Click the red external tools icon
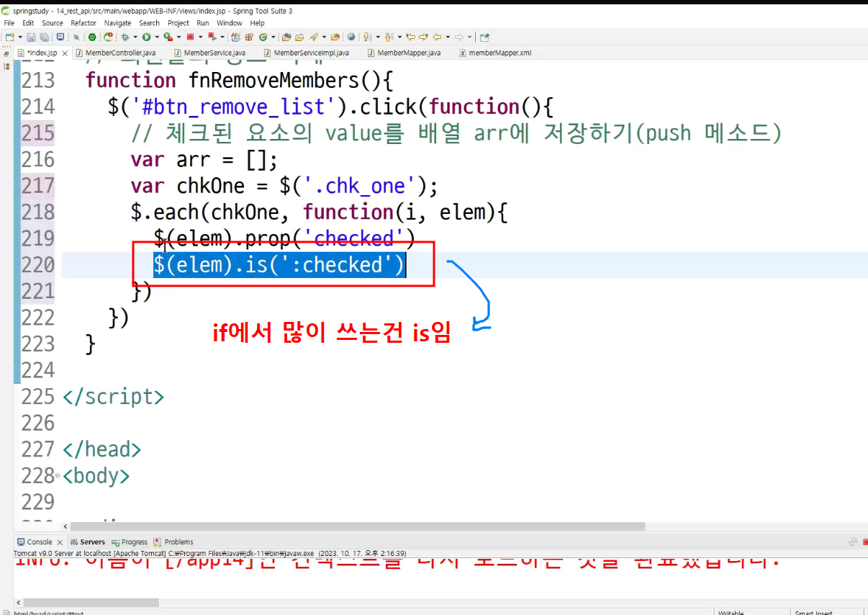868x615 pixels. coord(212,37)
